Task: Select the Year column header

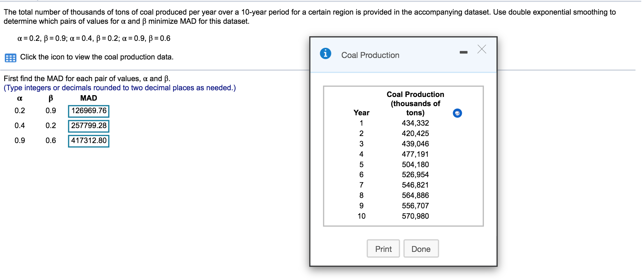Action: pyautogui.click(x=361, y=113)
